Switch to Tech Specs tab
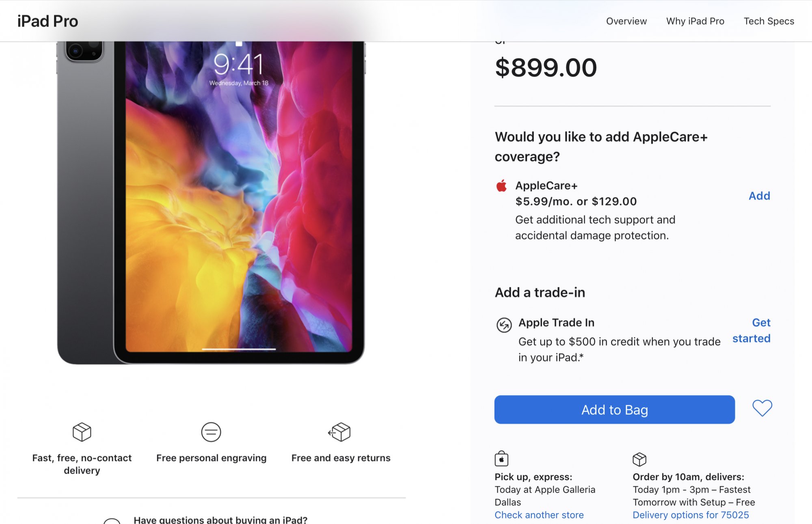Viewport: 812px width, 524px height. [x=769, y=21]
